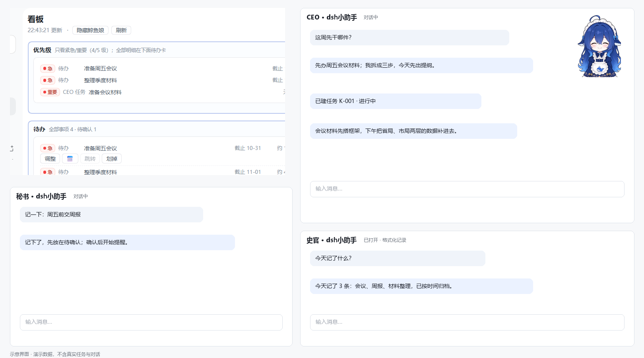Click the whale girl mascot avatar
The height and width of the screenshot is (358, 644).
click(x=599, y=47)
